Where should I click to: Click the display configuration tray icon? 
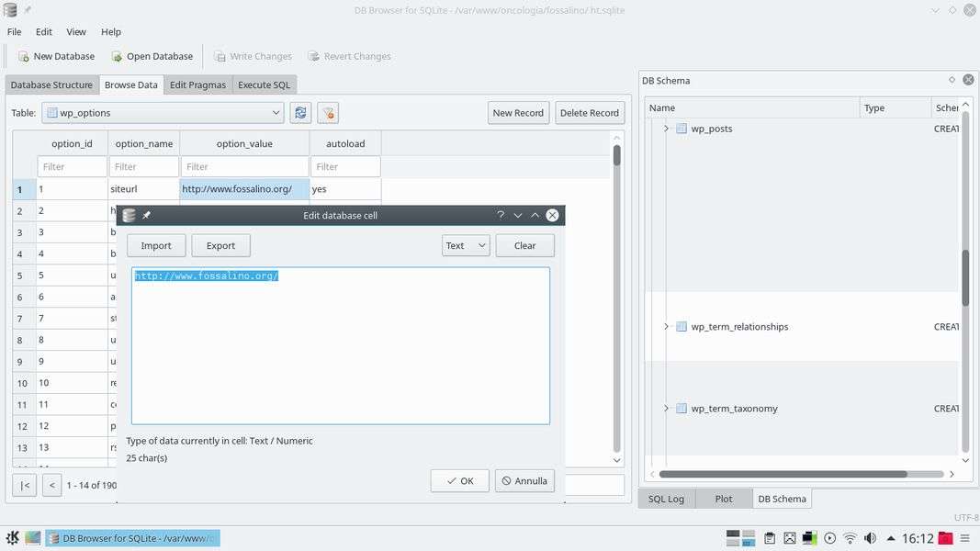[810, 538]
